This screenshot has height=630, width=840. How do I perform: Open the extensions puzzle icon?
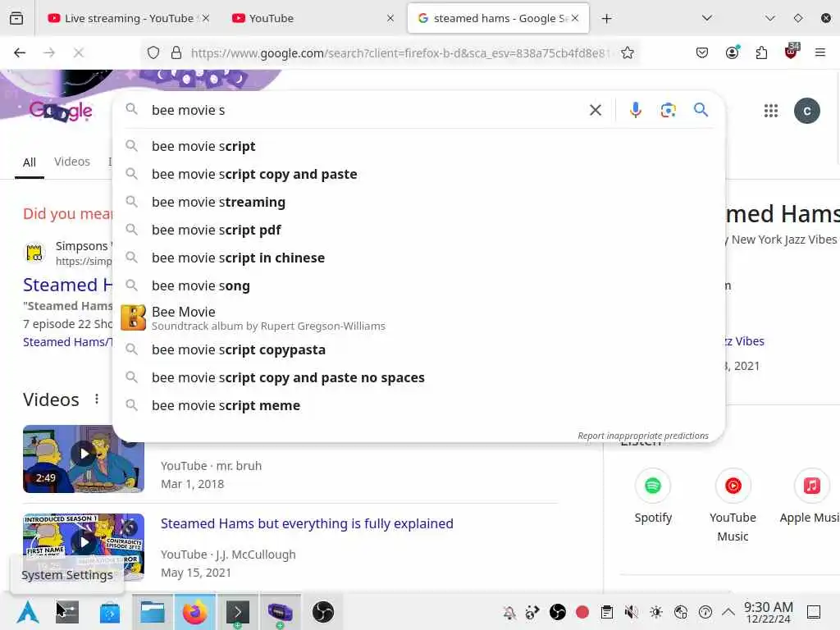761,52
